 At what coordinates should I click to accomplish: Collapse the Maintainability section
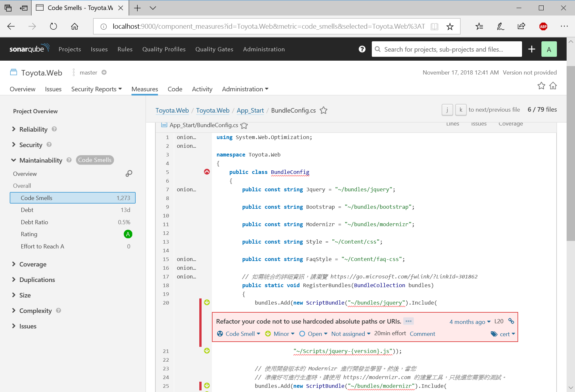(x=37, y=160)
